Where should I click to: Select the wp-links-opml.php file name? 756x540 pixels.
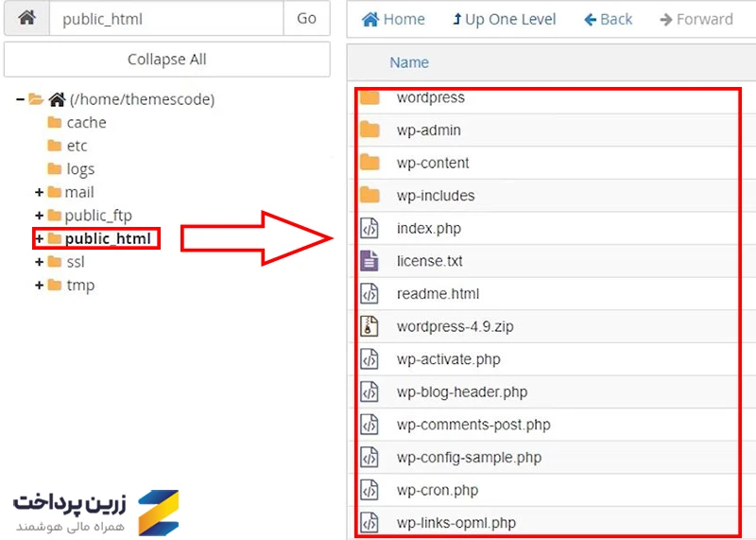(x=456, y=523)
